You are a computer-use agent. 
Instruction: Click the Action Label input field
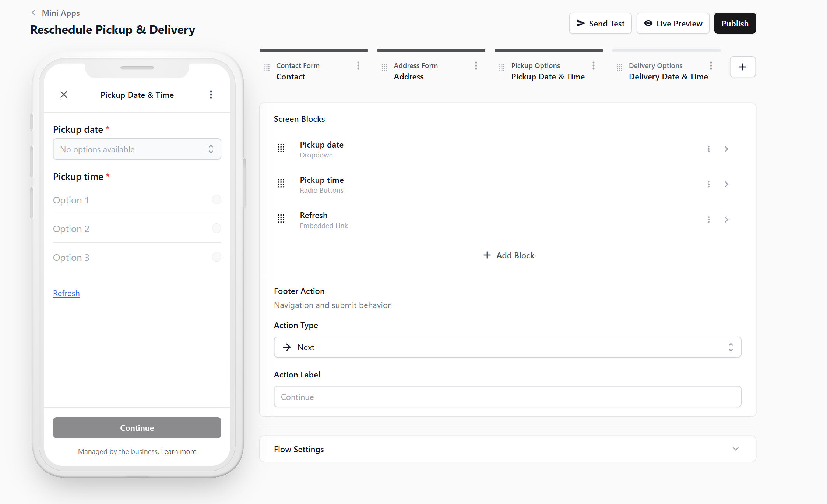coord(507,397)
